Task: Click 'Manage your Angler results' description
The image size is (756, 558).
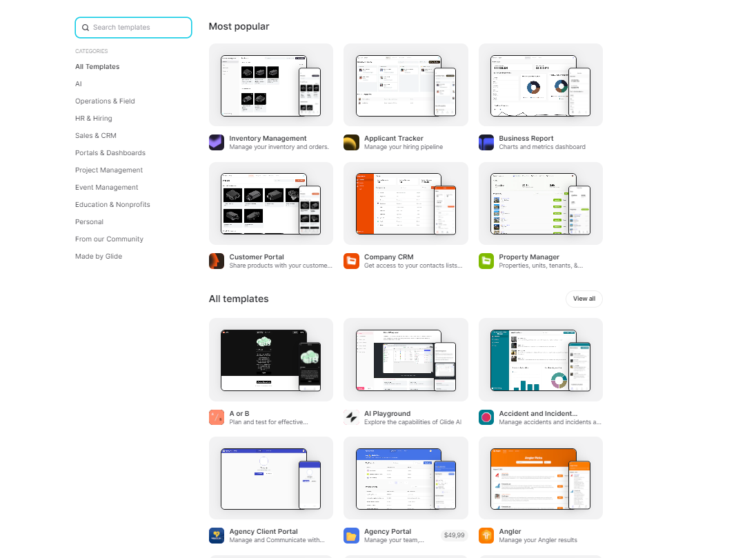Action: [x=537, y=540]
